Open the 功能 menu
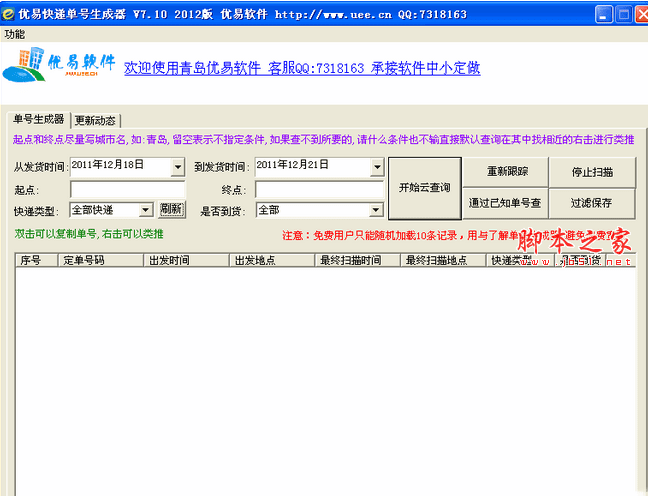The width and height of the screenshot is (648, 496). pos(14,34)
